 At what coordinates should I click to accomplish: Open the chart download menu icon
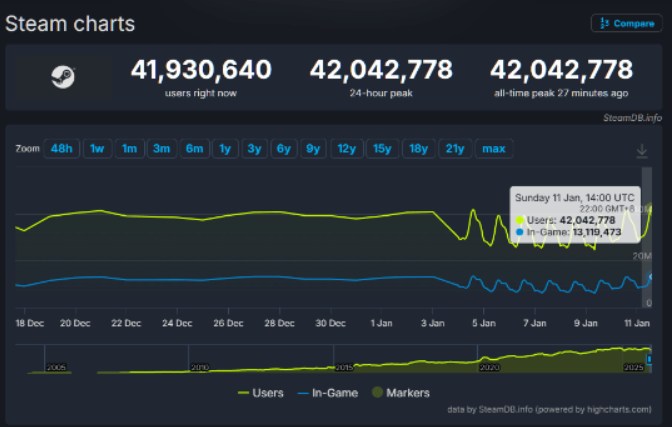[641, 151]
